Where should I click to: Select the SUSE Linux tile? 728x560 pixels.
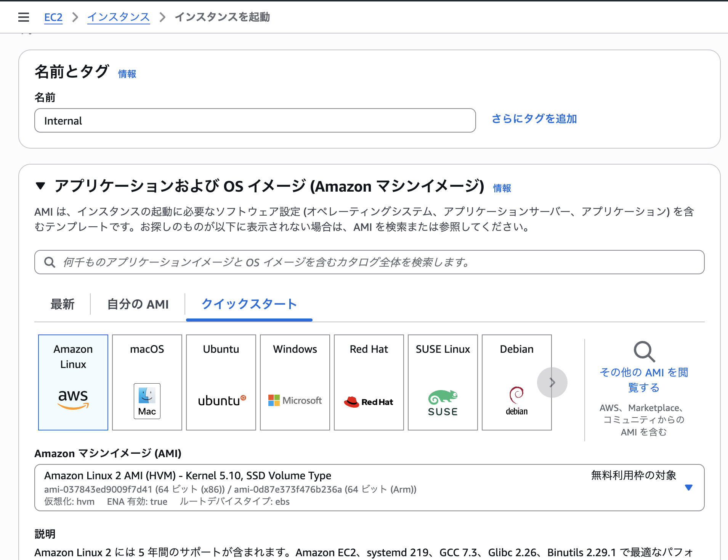click(x=443, y=382)
